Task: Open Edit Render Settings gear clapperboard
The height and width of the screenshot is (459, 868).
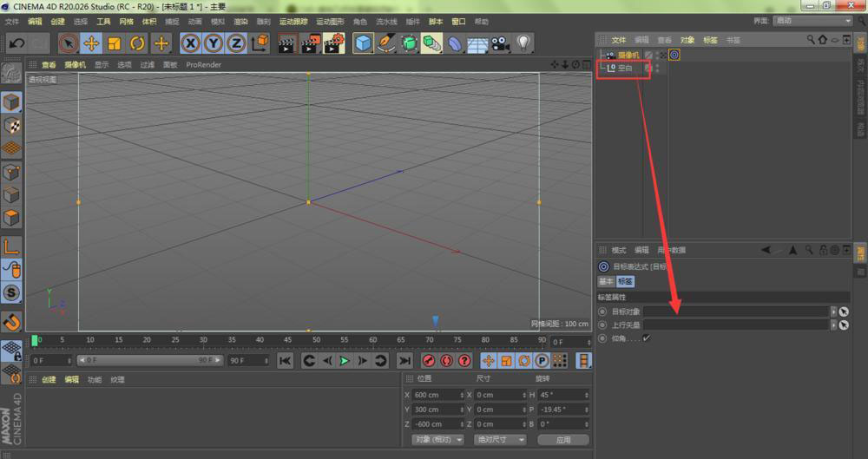Action: (x=334, y=43)
